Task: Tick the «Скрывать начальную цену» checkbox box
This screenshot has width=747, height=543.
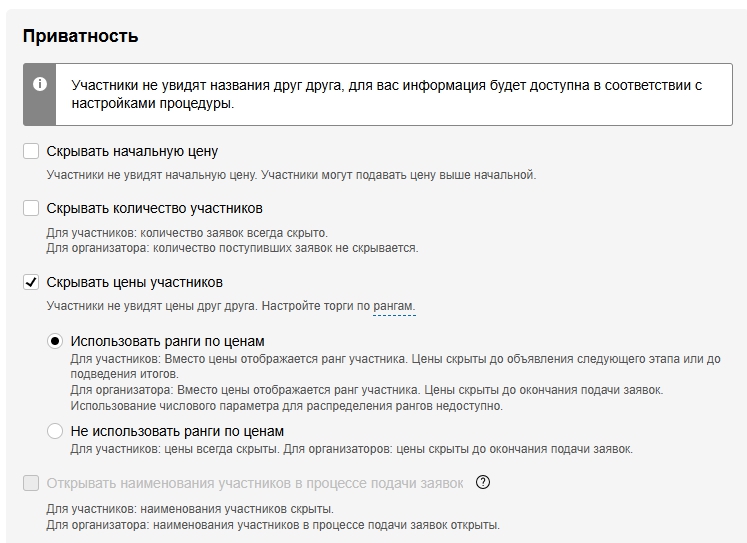Action: point(31,152)
